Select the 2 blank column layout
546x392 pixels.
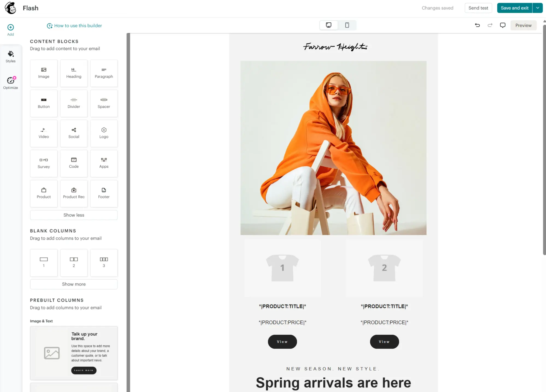[74, 263]
